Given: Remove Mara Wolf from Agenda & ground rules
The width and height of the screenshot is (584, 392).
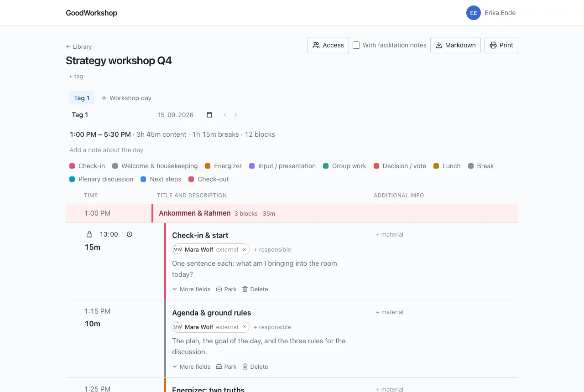Looking at the screenshot, I should coord(245,327).
